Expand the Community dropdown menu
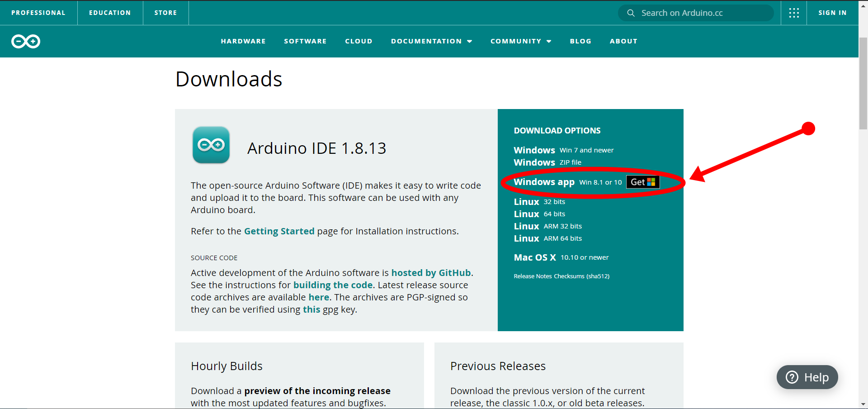This screenshot has width=868, height=409. (521, 41)
